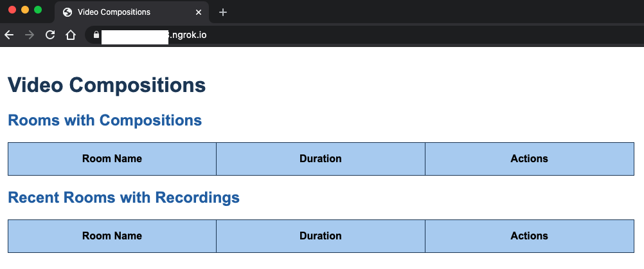
Task: Click Actions header under Rooms with Compositions
Action: 529,159
